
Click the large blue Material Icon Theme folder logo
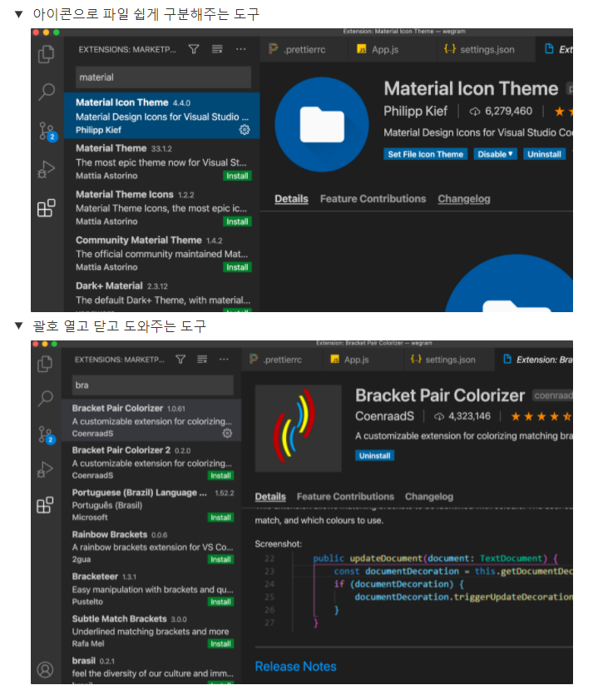(x=322, y=125)
